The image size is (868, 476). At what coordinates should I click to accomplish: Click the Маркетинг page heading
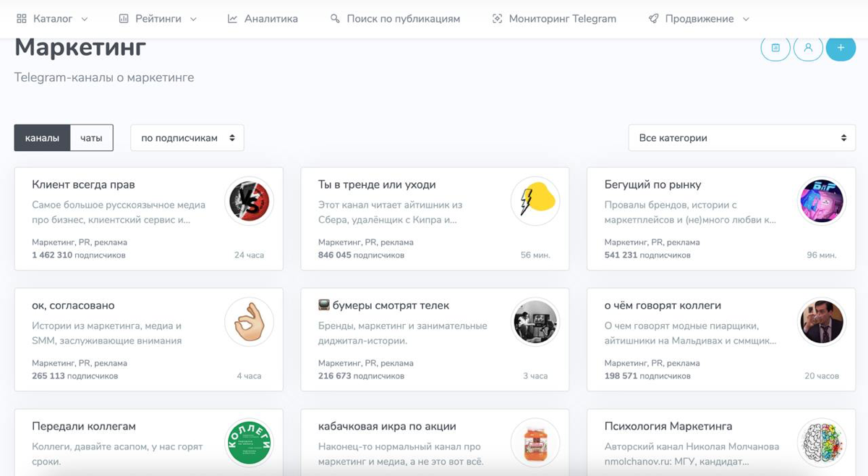pos(80,48)
